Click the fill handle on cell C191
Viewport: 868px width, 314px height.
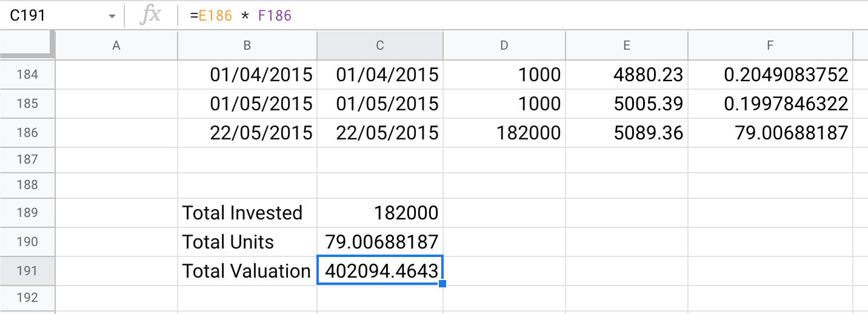click(x=442, y=284)
